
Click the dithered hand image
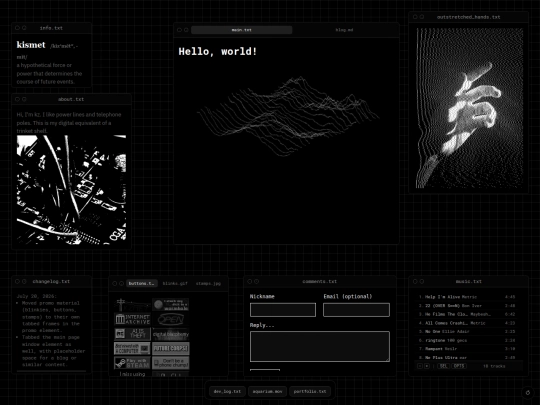point(469,108)
